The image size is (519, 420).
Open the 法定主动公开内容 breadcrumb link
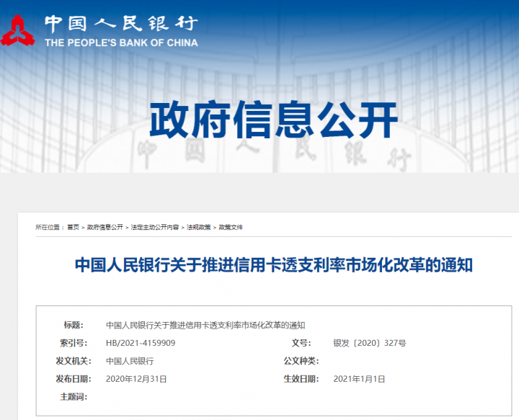(154, 227)
